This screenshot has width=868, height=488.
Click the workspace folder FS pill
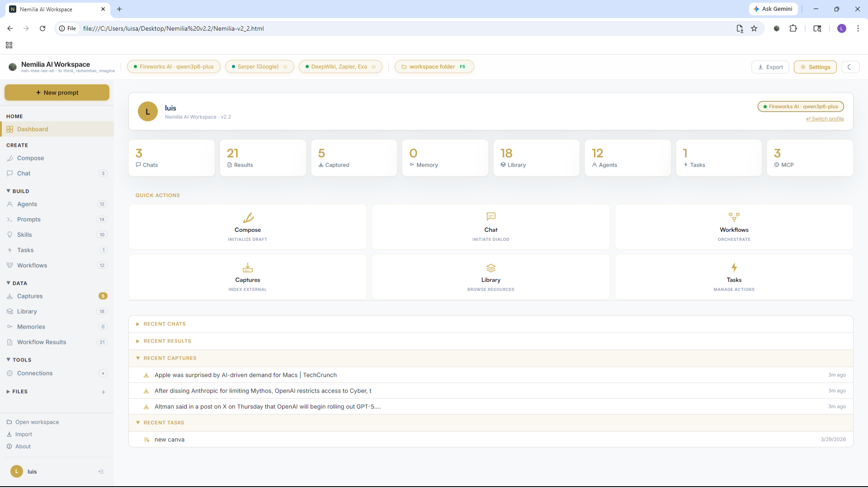click(434, 67)
